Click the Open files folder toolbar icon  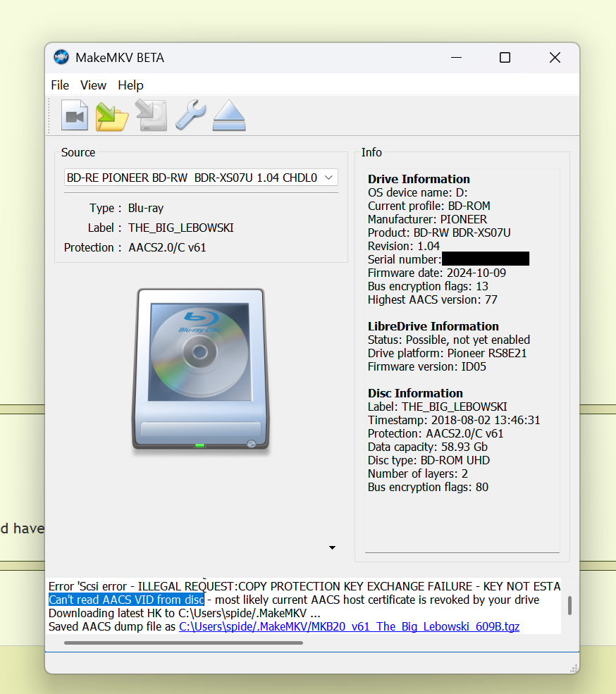coord(112,116)
